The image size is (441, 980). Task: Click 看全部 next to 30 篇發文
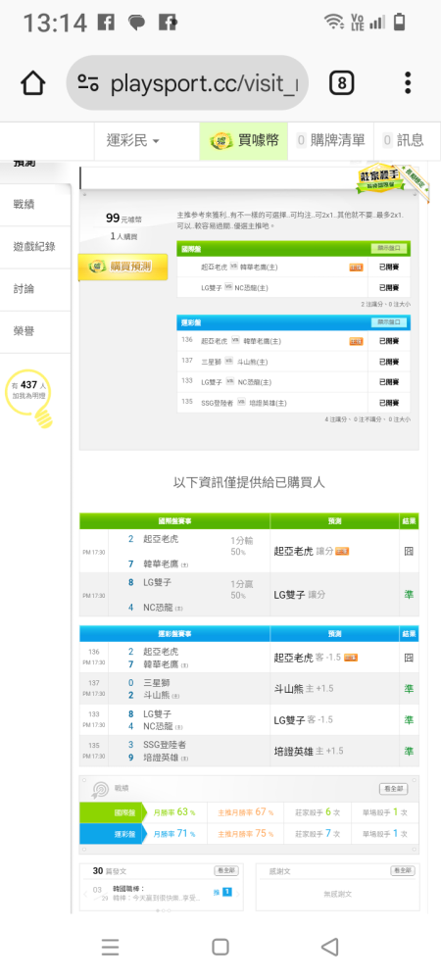(x=226, y=870)
